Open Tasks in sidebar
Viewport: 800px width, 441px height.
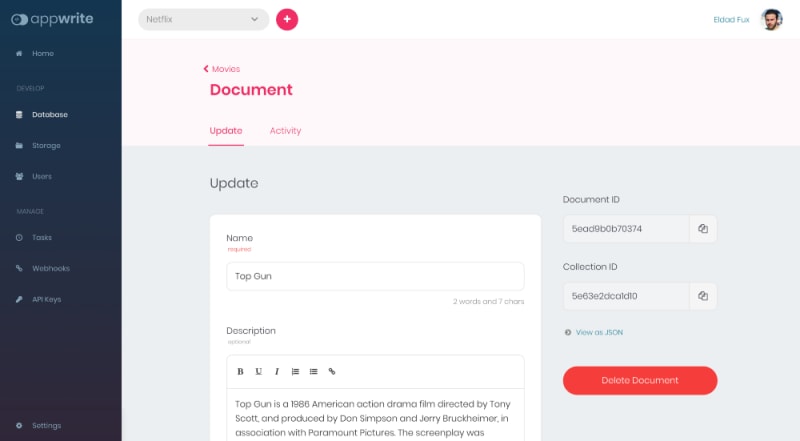click(x=42, y=237)
